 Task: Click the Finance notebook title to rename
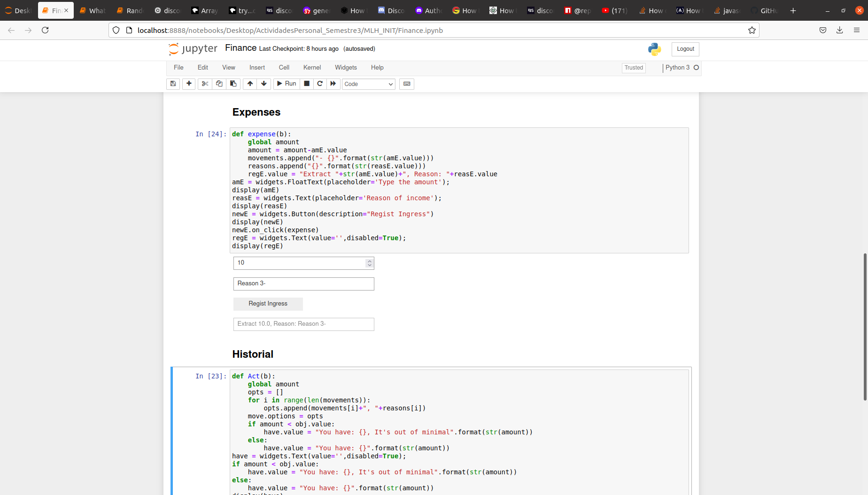[x=240, y=48]
